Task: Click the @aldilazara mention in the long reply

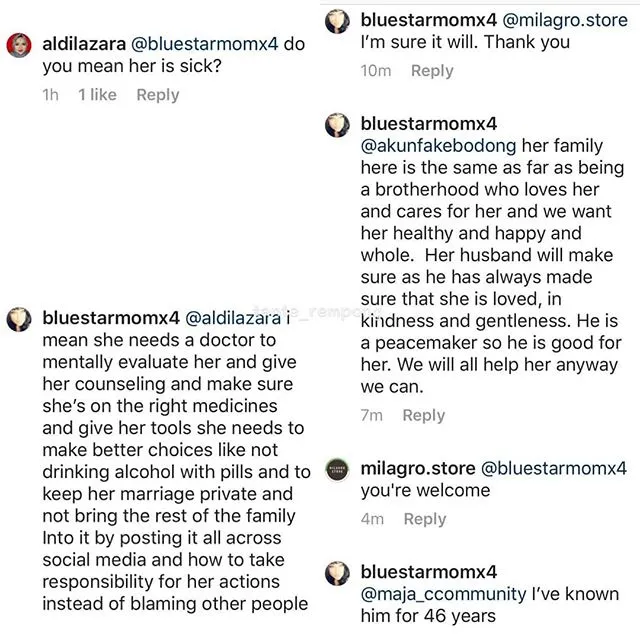Action: 233,319
